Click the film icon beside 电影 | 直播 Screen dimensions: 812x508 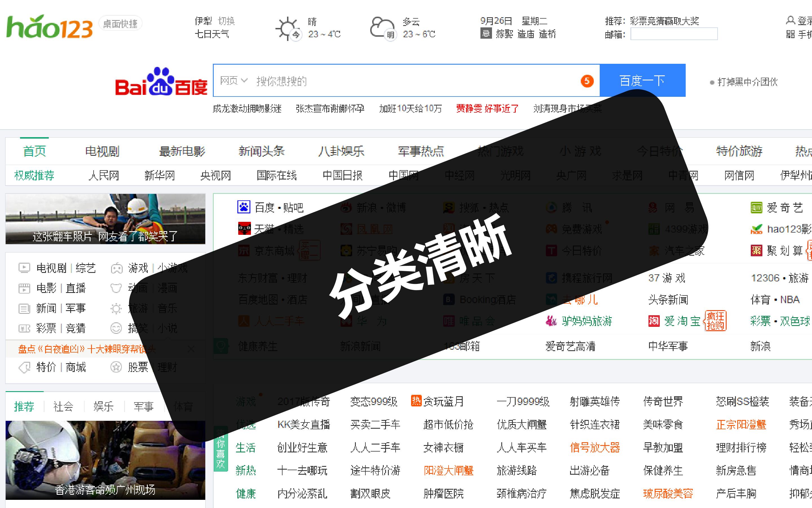[24, 288]
